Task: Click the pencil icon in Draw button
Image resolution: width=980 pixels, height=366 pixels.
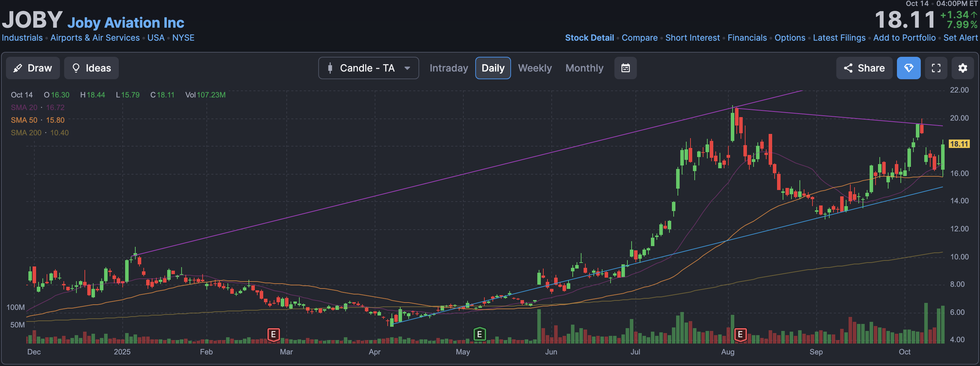Action: [x=18, y=68]
